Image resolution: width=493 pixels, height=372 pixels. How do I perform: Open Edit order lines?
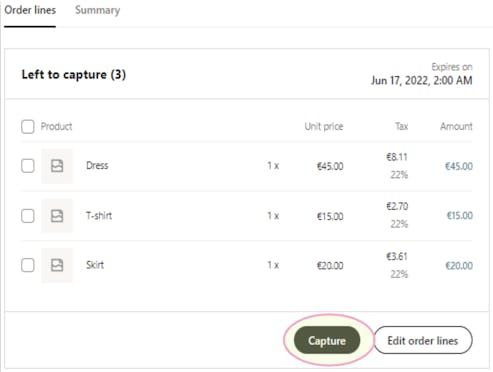point(423,340)
